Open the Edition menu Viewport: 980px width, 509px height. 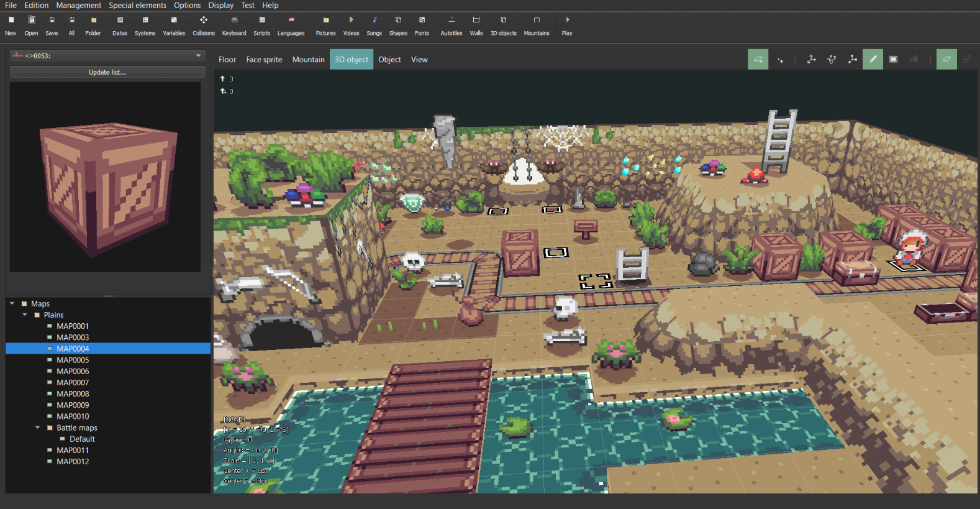click(x=37, y=5)
